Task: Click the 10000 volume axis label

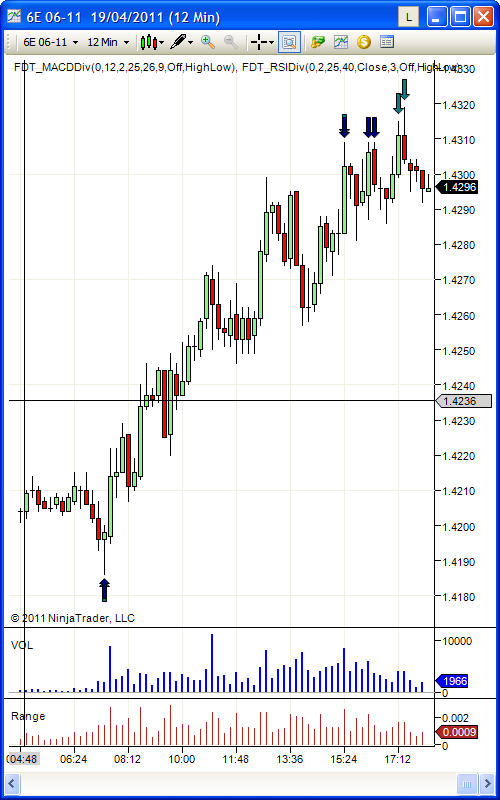Action: tap(457, 641)
